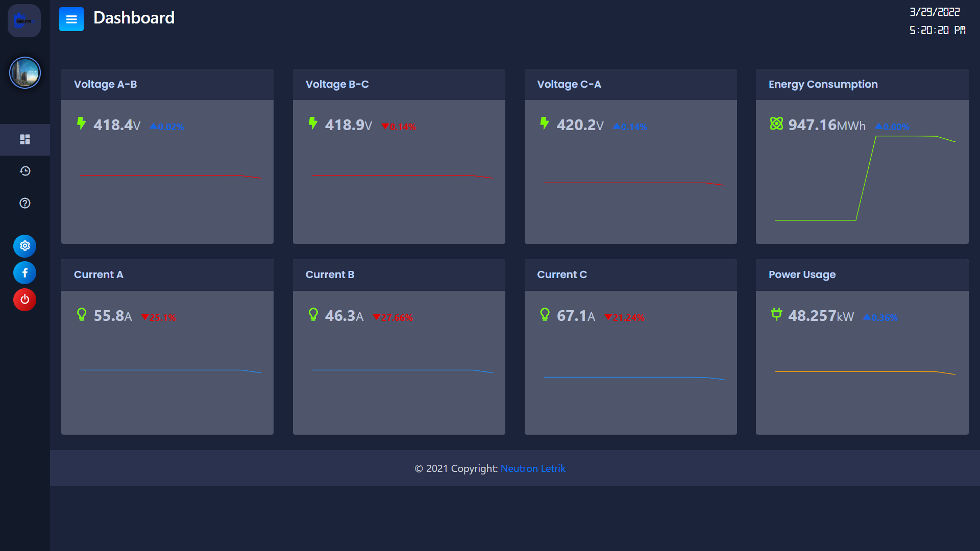
Task: Click the Facebook round button
Action: (x=24, y=273)
